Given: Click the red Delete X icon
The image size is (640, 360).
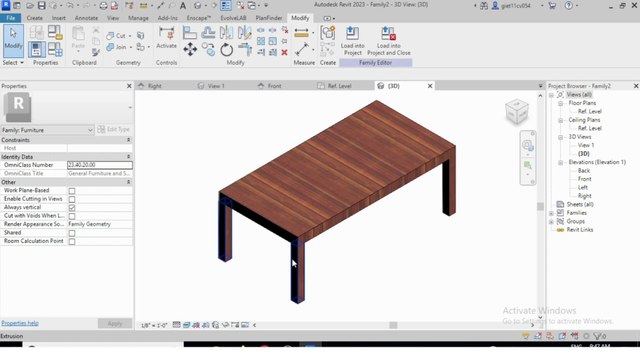Looking at the screenshot, I should 284,52.
